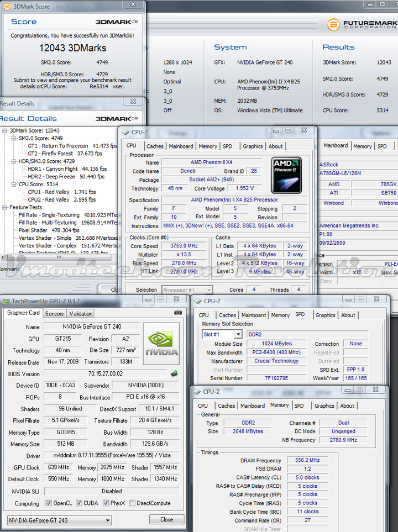Click the AMD Phenom II logo in CPU-Z
398x532 pixels.
[x=286, y=175]
